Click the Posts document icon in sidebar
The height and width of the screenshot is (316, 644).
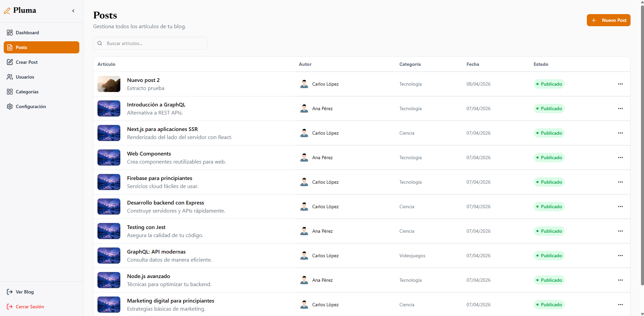(10, 47)
